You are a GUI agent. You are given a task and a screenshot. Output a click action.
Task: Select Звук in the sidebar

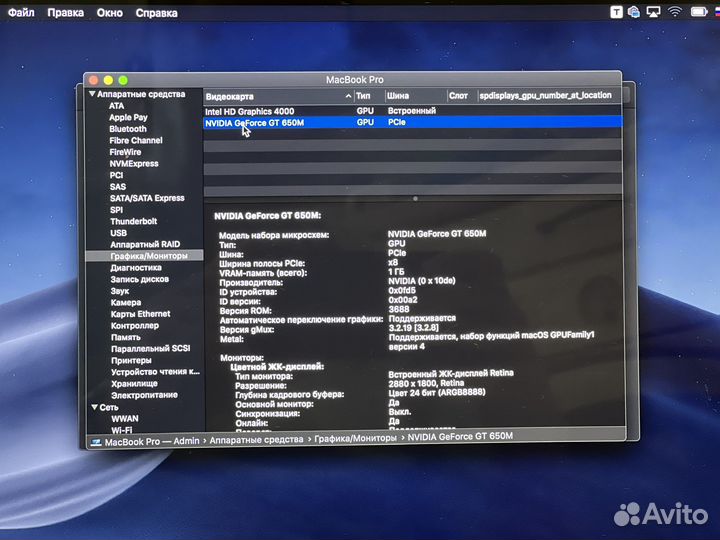(120, 291)
